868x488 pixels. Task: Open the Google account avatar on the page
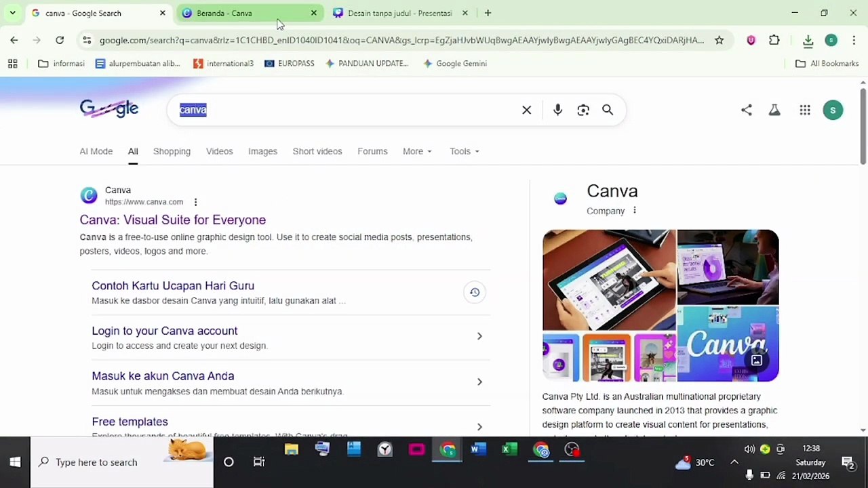pyautogui.click(x=833, y=110)
